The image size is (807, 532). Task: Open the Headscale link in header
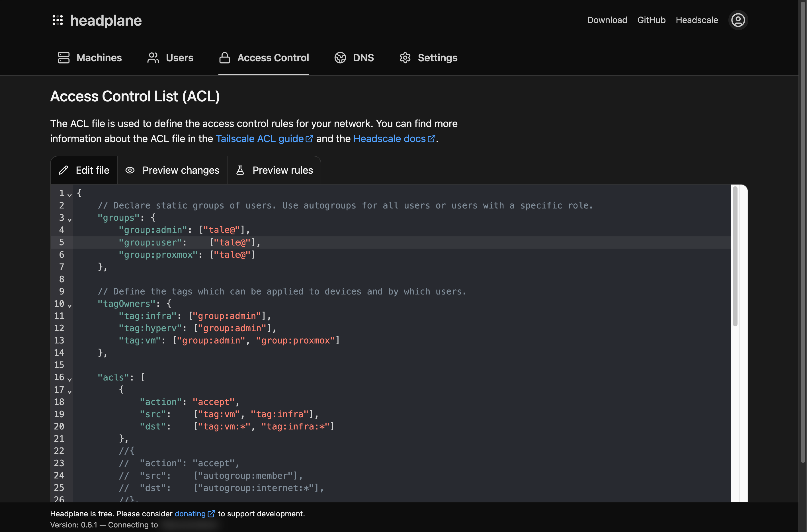(697, 20)
